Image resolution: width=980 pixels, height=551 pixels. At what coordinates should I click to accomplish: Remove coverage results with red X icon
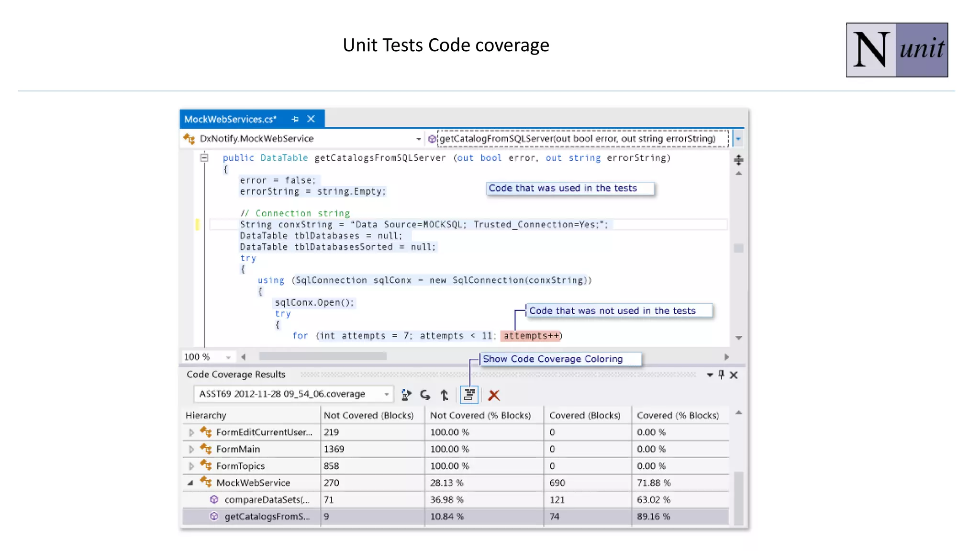[x=494, y=395]
